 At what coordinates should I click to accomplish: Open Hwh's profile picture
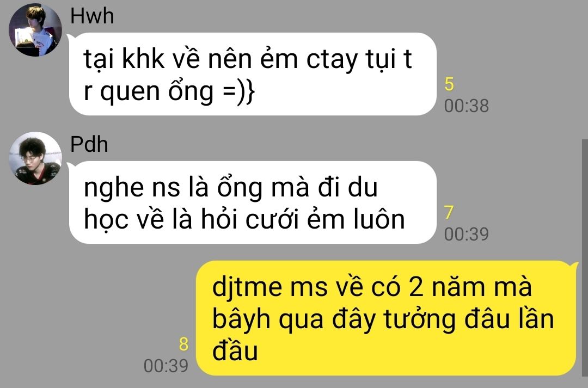point(35,30)
